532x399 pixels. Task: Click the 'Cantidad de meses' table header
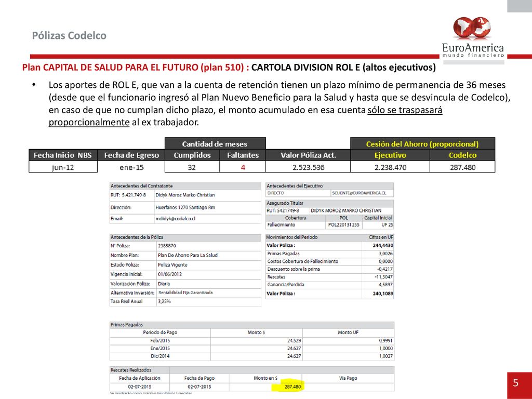[215, 144]
